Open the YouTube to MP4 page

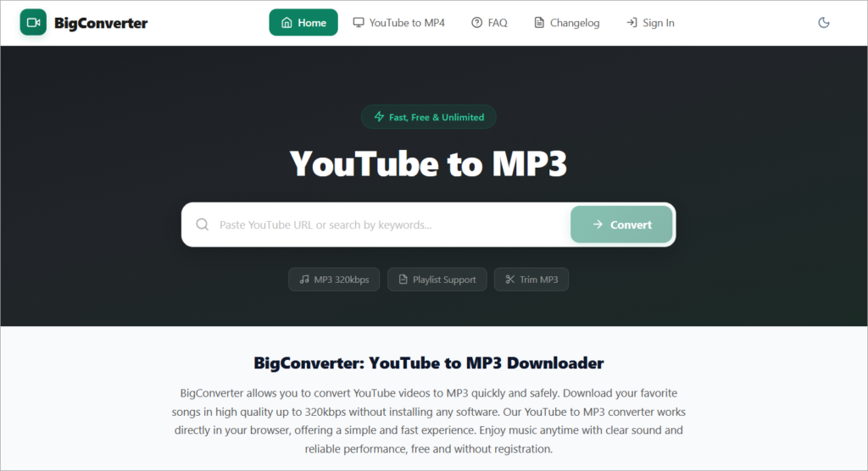click(x=399, y=23)
